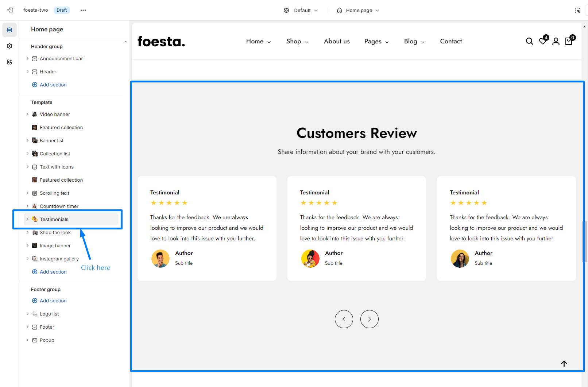Open the Shop menu in store navigation
588x387 pixels.
tap(297, 42)
